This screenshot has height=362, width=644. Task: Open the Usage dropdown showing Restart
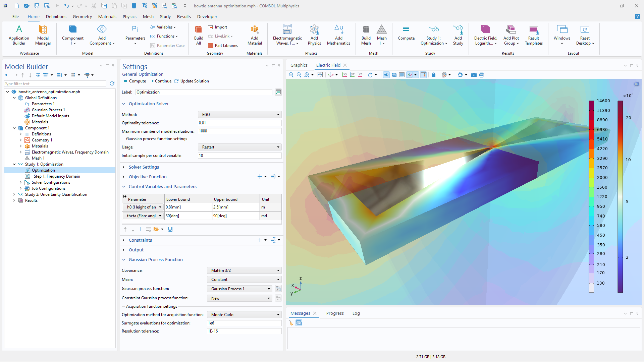pyautogui.click(x=240, y=147)
